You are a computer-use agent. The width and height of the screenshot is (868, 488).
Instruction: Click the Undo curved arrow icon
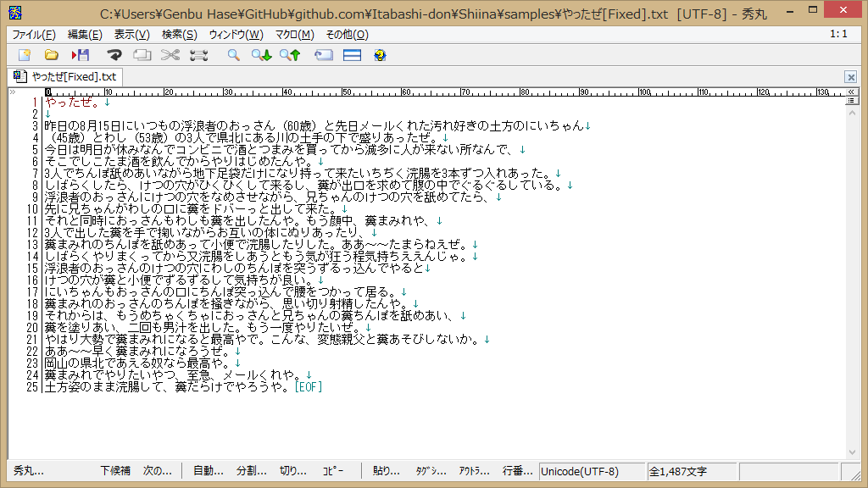click(114, 55)
